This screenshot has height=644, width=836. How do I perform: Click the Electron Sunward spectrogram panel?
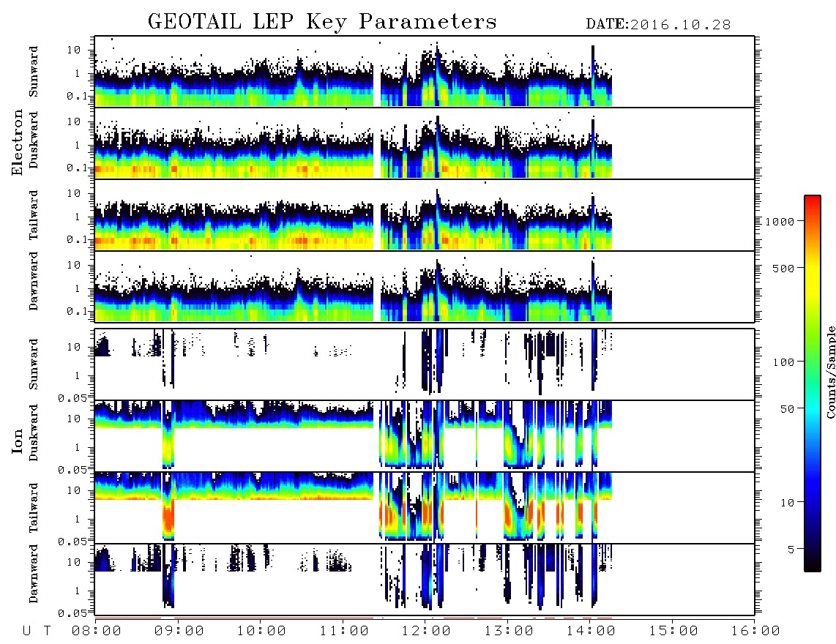(425, 72)
